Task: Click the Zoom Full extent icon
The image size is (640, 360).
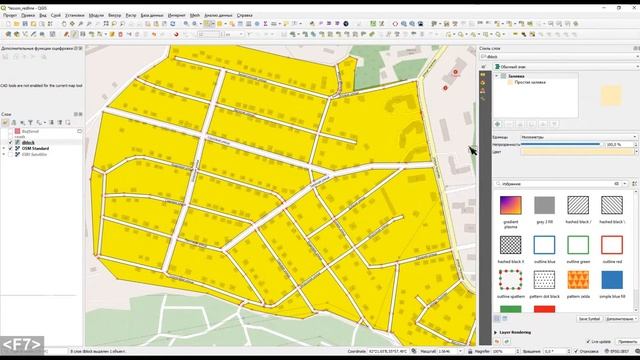Action: pos(106,24)
